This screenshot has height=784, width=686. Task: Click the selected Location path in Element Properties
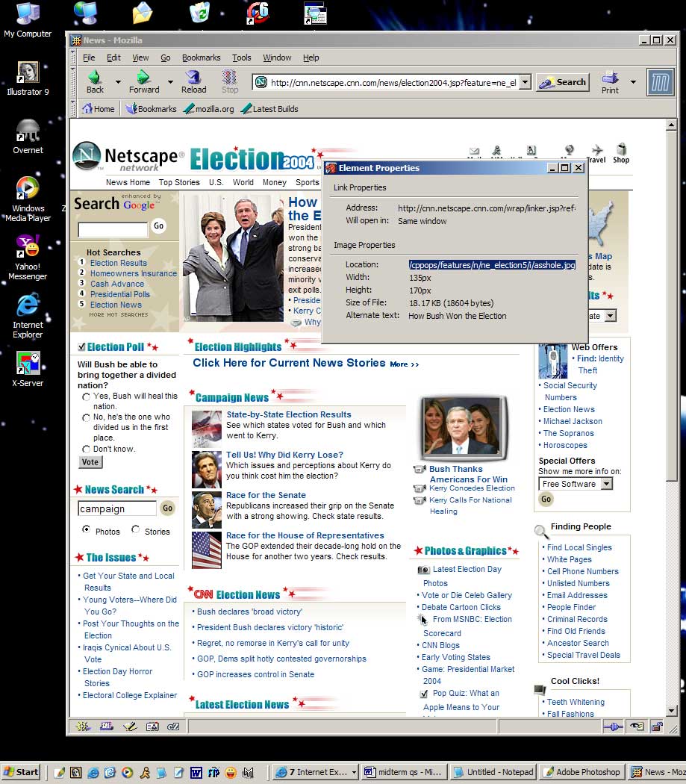(492, 265)
